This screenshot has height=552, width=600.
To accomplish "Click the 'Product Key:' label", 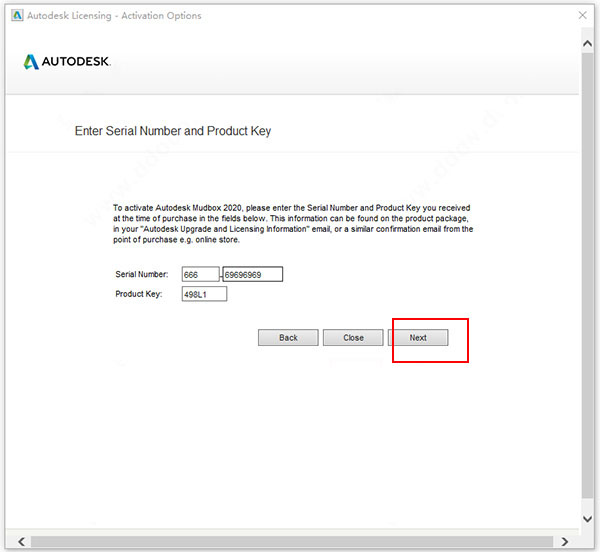I will tap(139, 294).
